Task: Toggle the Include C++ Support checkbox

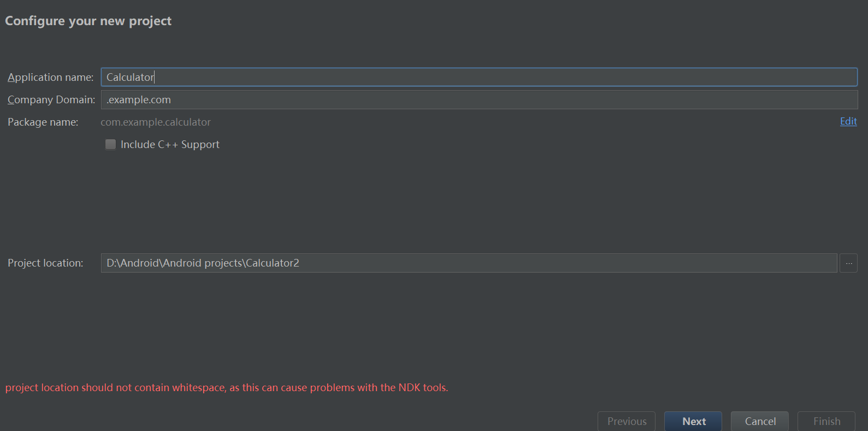Action: tap(110, 144)
